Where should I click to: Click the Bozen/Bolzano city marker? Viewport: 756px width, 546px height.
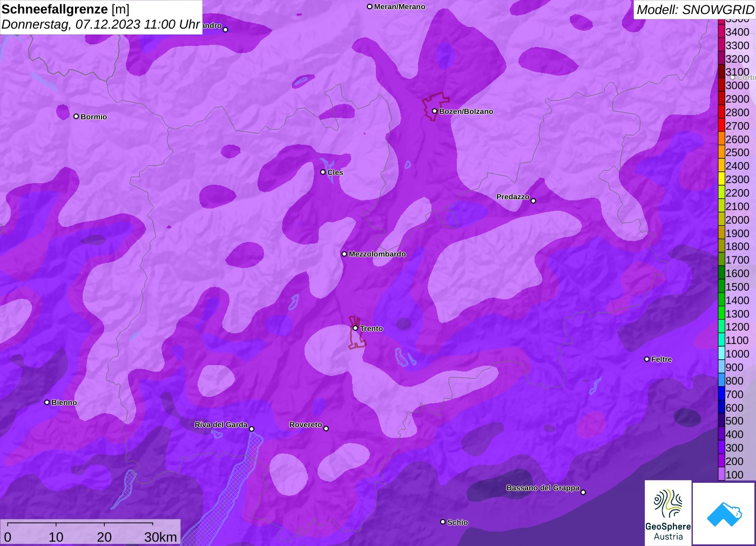(x=435, y=111)
